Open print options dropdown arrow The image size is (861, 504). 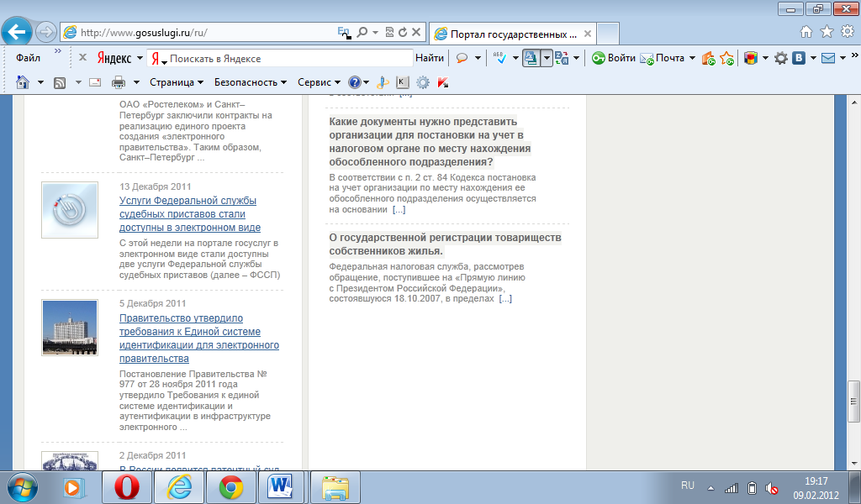(x=137, y=82)
